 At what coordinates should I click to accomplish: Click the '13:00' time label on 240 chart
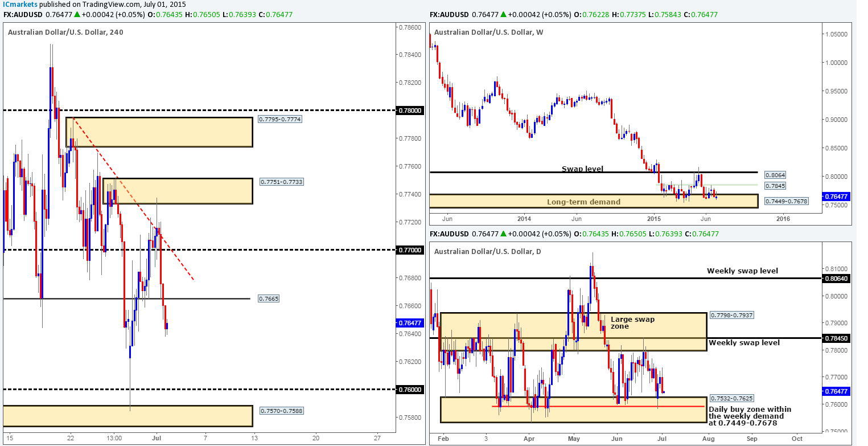pos(114,438)
